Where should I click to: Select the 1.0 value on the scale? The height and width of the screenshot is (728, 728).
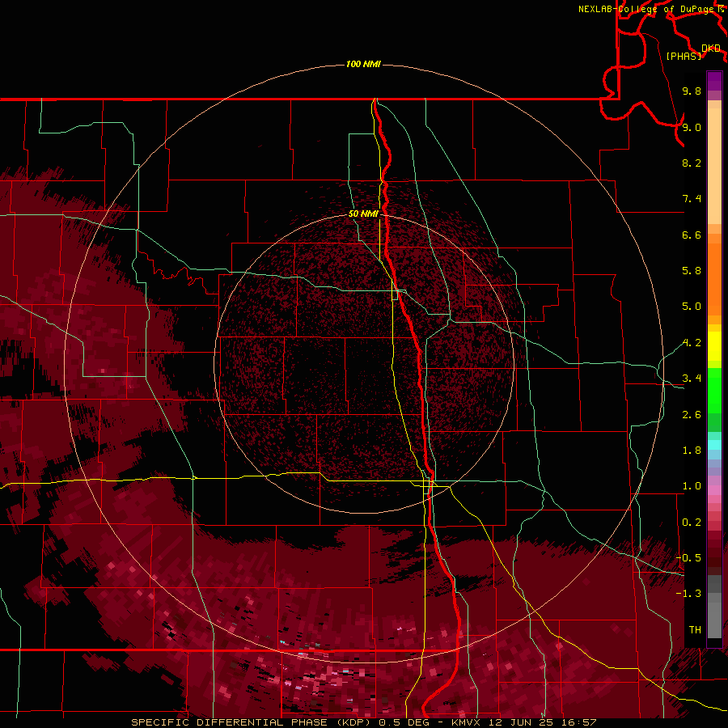pos(692,486)
